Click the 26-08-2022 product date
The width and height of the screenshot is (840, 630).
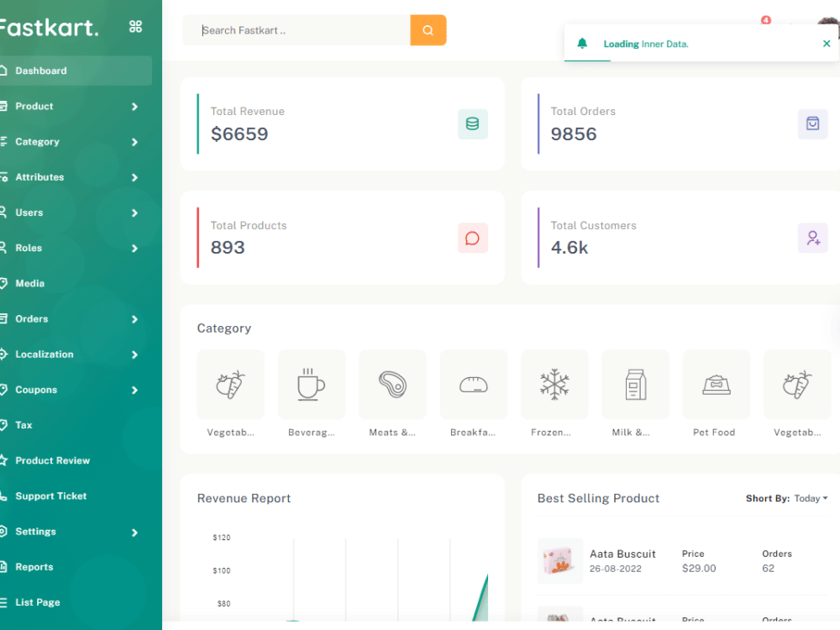(x=615, y=569)
